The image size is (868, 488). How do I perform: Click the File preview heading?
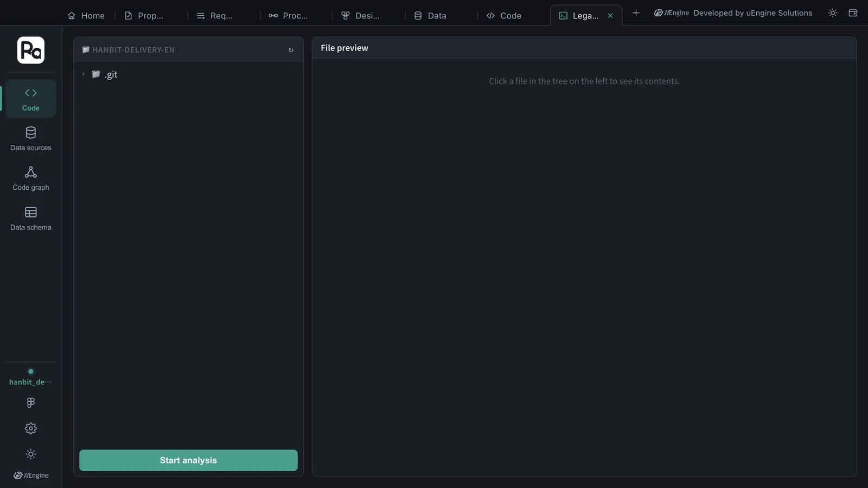tap(344, 48)
